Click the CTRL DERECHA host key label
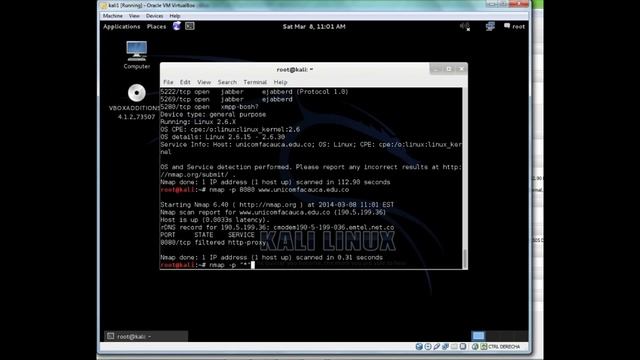The image size is (640, 360). coord(504,347)
